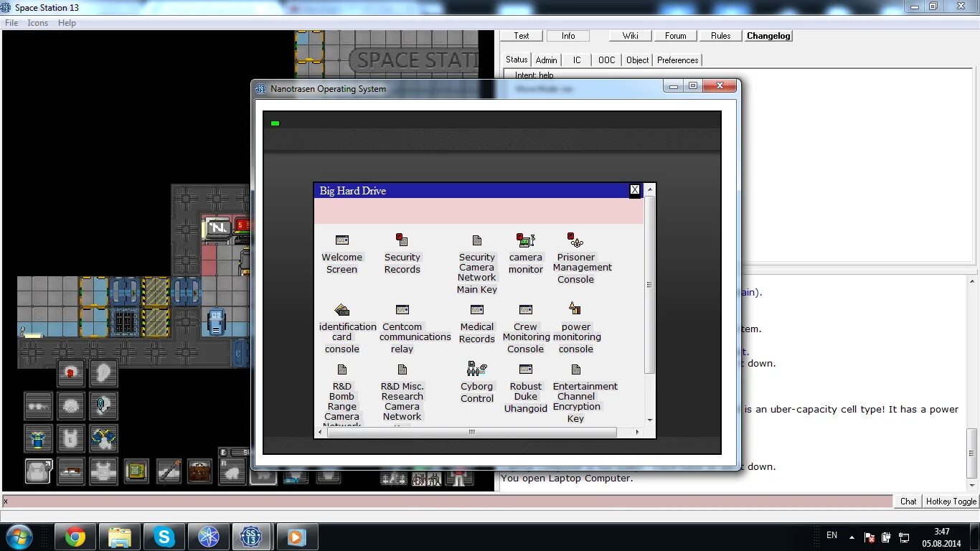Click the Hotkey Toggle button
980x551 pixels.
point(951,501)
